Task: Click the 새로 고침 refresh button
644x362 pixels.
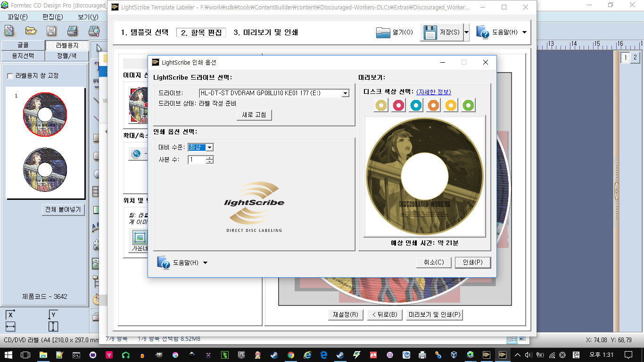Action: point(254,115)
